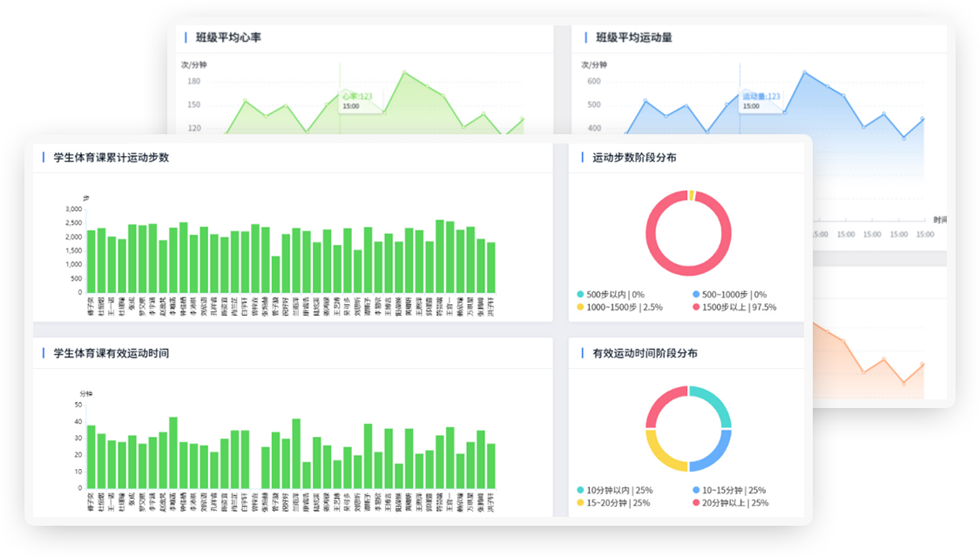Select the 学生体育课累计运动步数 chart heading
The image size is (980, 558).
coord(111,158)
